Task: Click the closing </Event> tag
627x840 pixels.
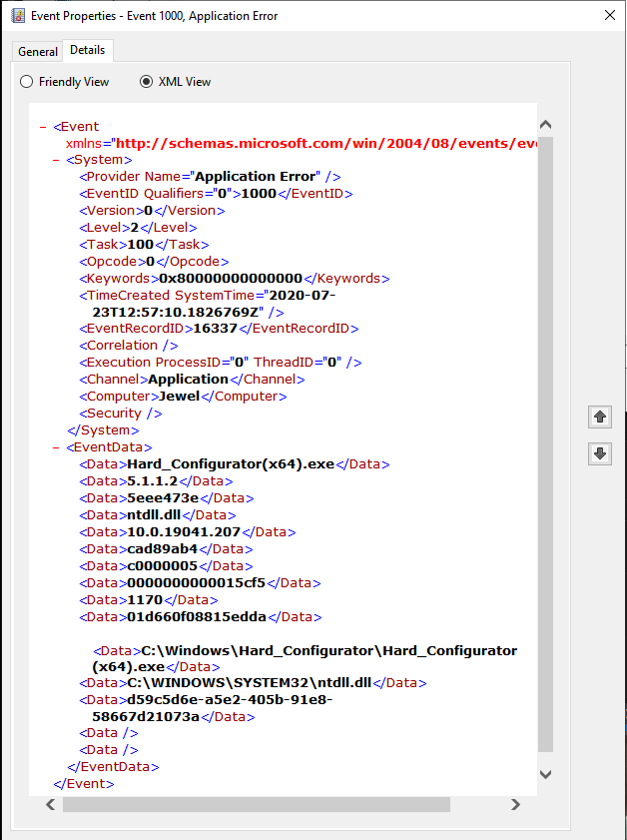Action: 84,784
